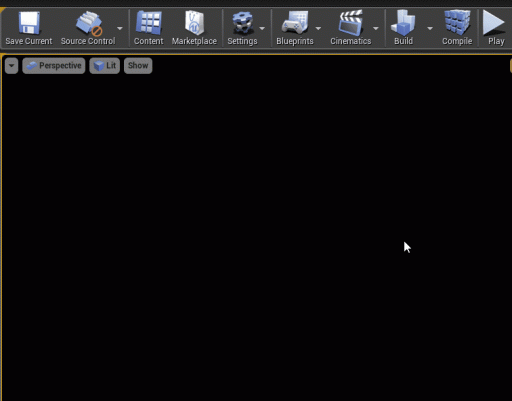Open the Settings gear icon
This screenshot has height=401, width=512.
pos(242,23)
